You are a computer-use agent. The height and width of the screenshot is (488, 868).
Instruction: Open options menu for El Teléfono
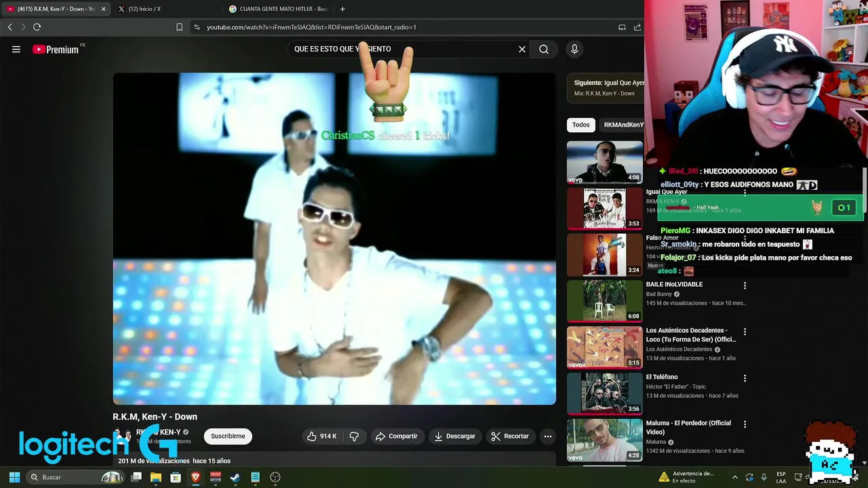click(x=745, y=378)
